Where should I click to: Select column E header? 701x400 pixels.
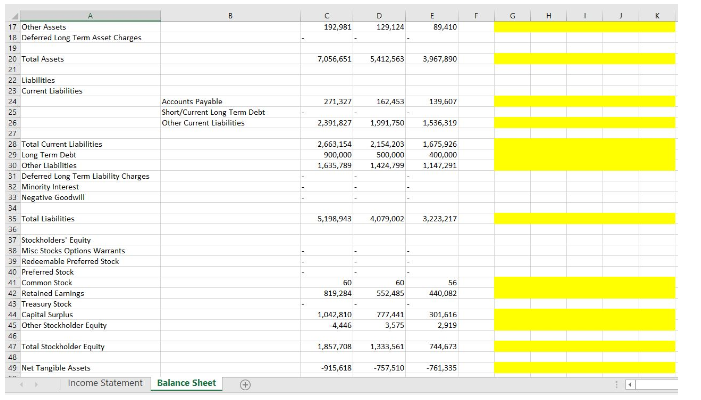(432, 16)
